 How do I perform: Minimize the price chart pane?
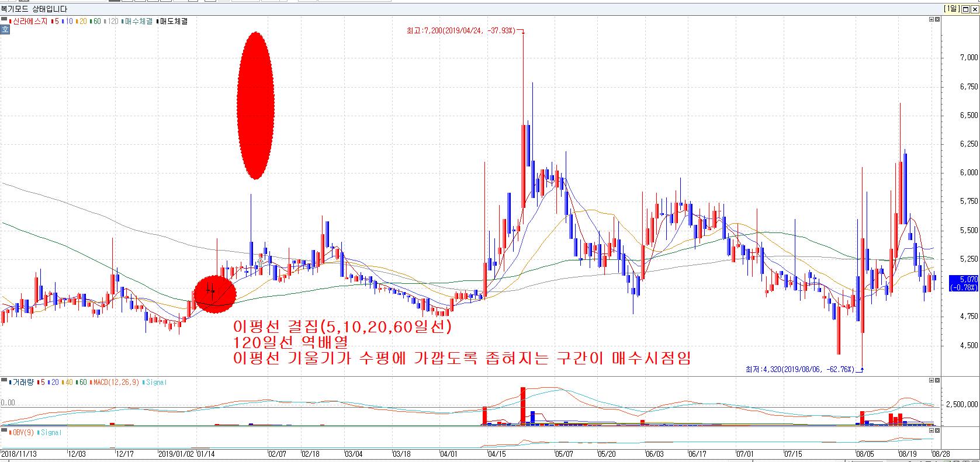tap(931, 19)
